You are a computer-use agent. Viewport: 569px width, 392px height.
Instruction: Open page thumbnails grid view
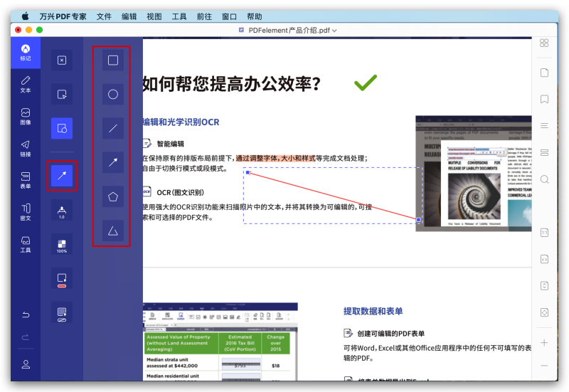tap(544, 43)
